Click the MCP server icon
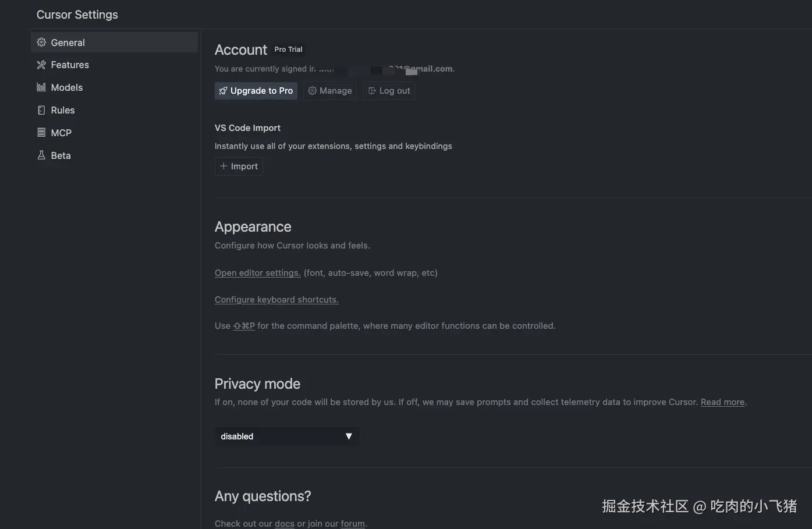The image size is (812, 529). (x=41, y=133)
